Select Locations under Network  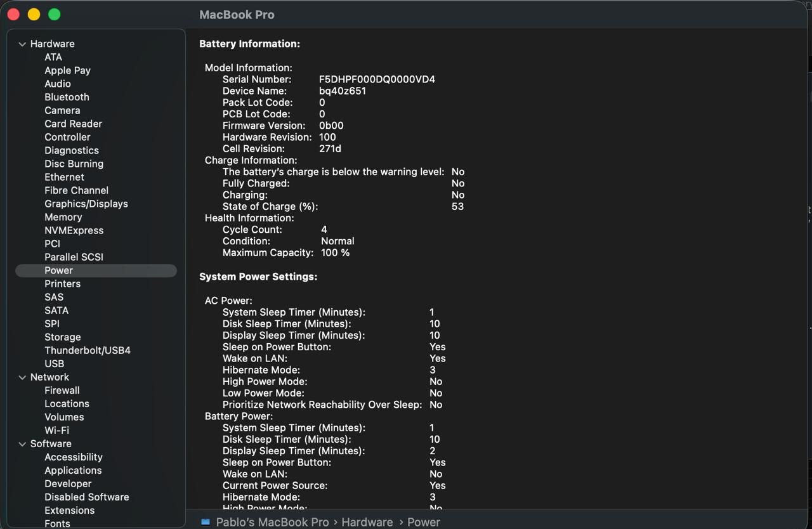tap(67, 403)
